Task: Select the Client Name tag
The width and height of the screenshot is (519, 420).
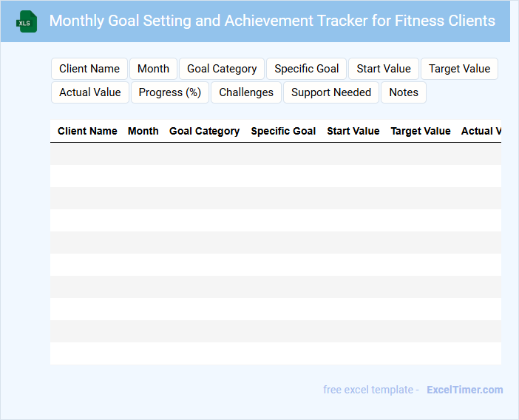Action: [89, 69]
